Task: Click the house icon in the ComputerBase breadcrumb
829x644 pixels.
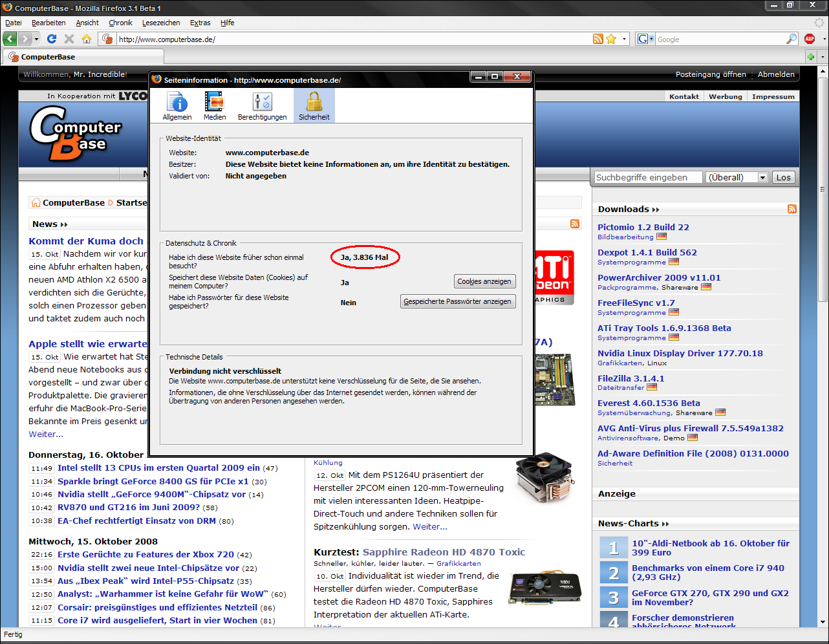Action: 36,202
